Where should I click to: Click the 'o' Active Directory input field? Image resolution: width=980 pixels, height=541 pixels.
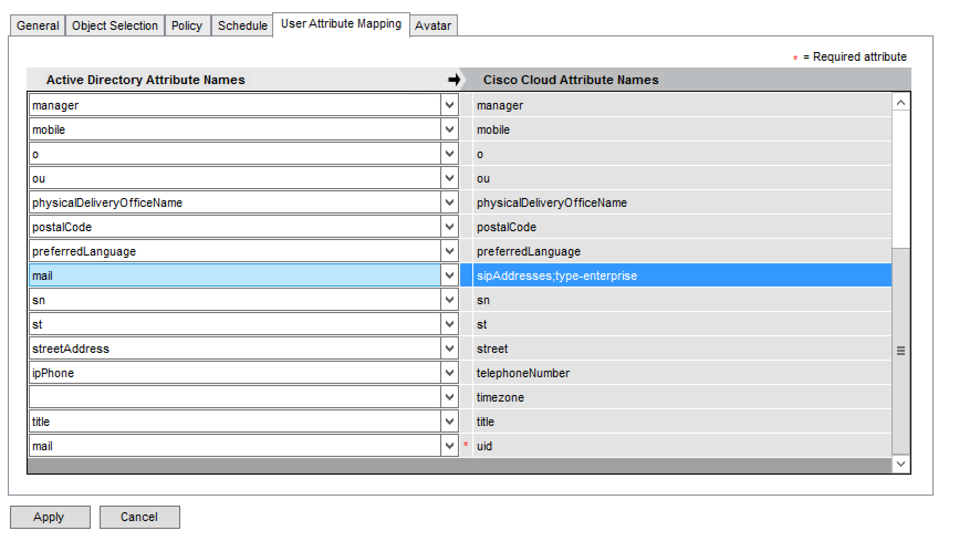pos(234,153)
